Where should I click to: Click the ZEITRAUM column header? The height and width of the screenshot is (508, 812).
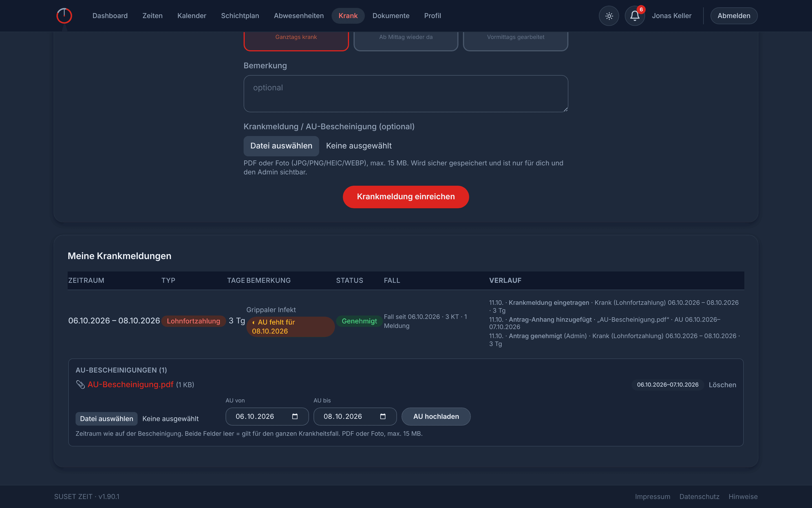point(86,281)
